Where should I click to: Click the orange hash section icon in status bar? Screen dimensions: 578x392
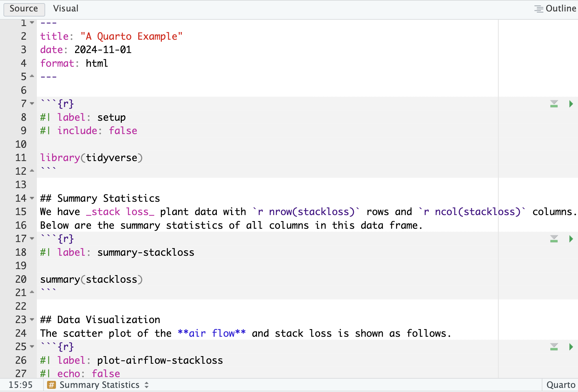coord(51,385)
